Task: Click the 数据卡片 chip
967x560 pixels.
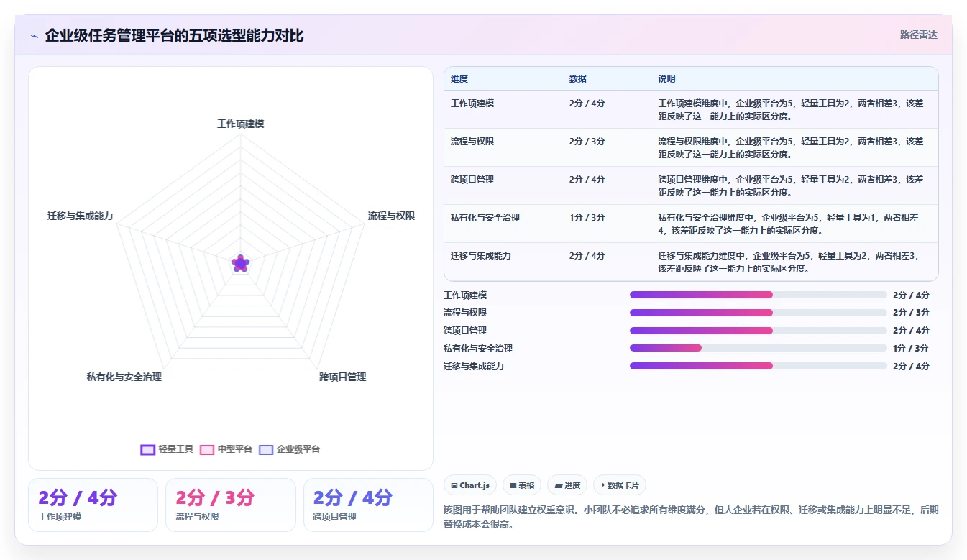Action: [619, 485]
